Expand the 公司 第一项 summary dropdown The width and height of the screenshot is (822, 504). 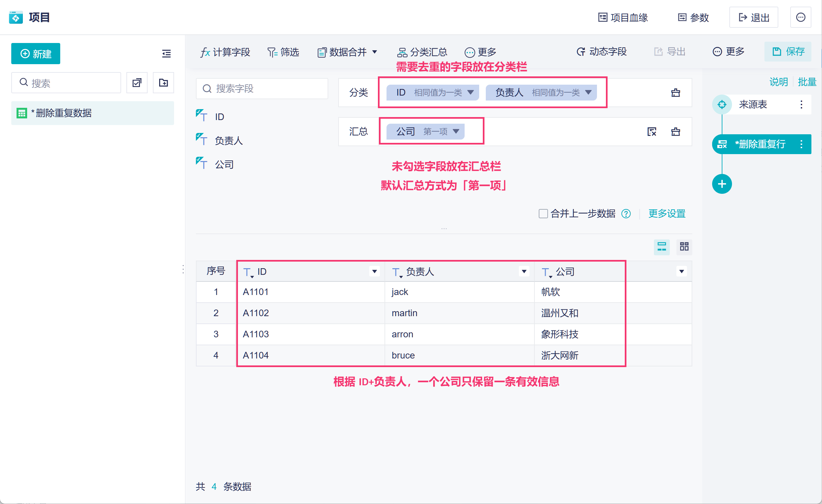(x=456, y=131)
